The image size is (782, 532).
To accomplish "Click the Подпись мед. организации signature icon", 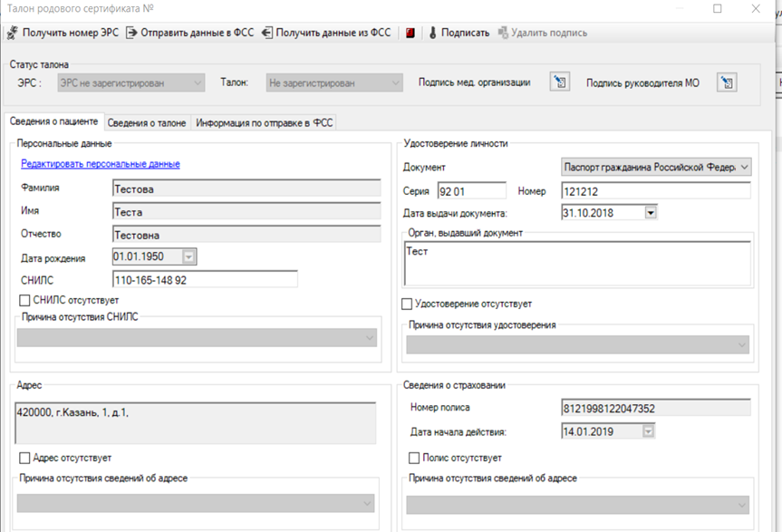I will pyautogui.click(x=560, y=82).
